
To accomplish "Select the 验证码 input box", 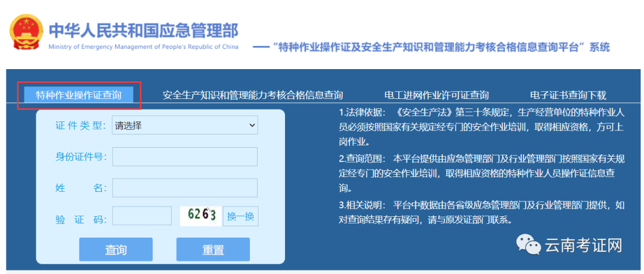I will point(142,216).
